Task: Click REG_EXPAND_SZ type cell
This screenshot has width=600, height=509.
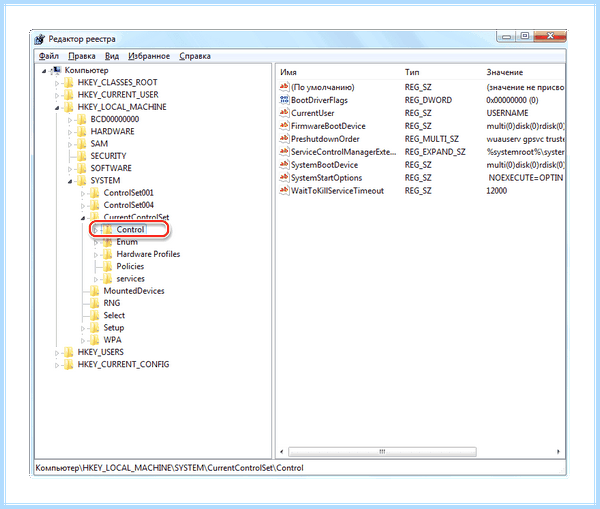Action: (435, 152)
